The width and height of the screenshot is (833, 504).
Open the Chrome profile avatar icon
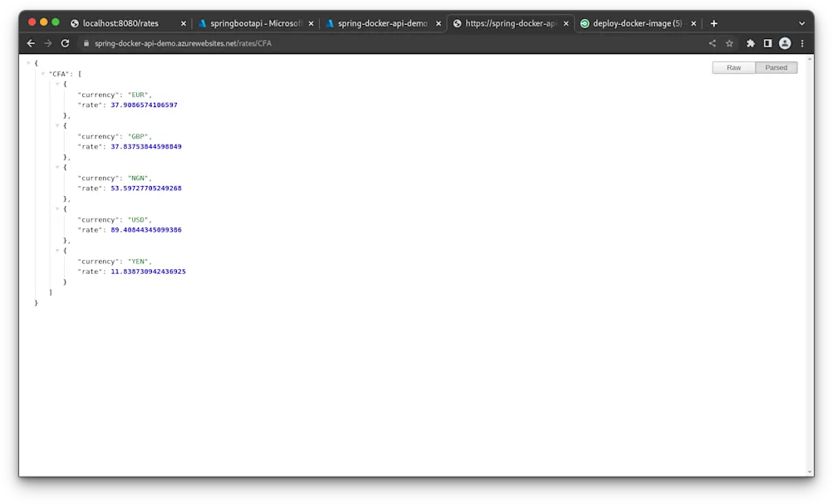(784, 43)
